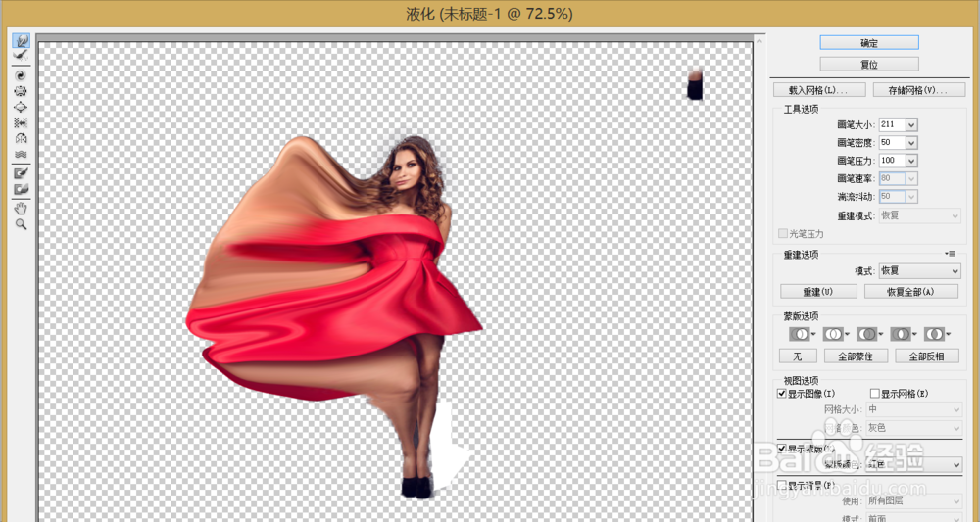
Task: Select the Push Left tool
Action: (x=22, y=123)
